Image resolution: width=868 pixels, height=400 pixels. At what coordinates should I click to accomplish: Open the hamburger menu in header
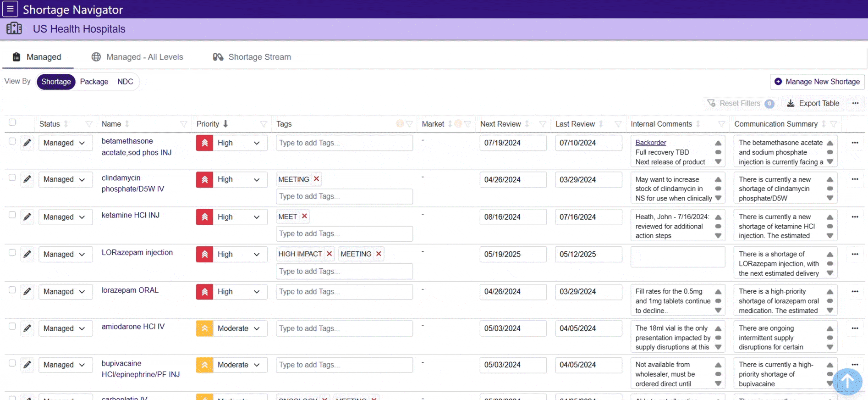coord(10,9)
